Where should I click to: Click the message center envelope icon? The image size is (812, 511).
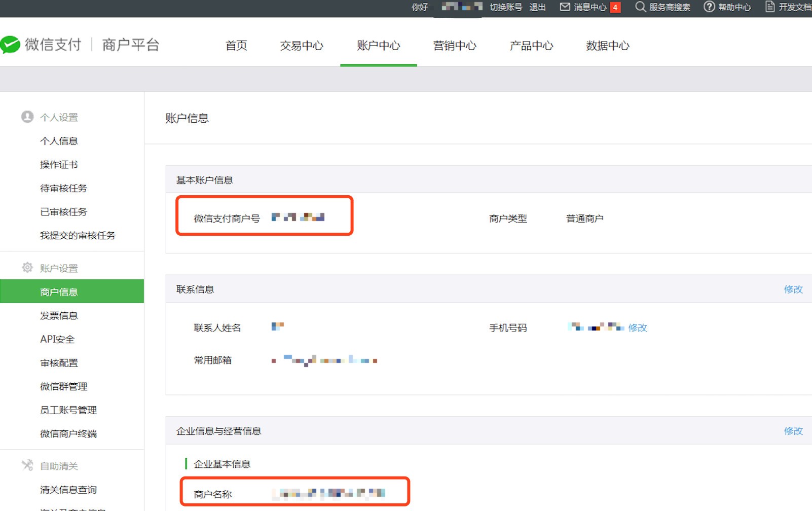pyautogui.click(x=565, y=7)
